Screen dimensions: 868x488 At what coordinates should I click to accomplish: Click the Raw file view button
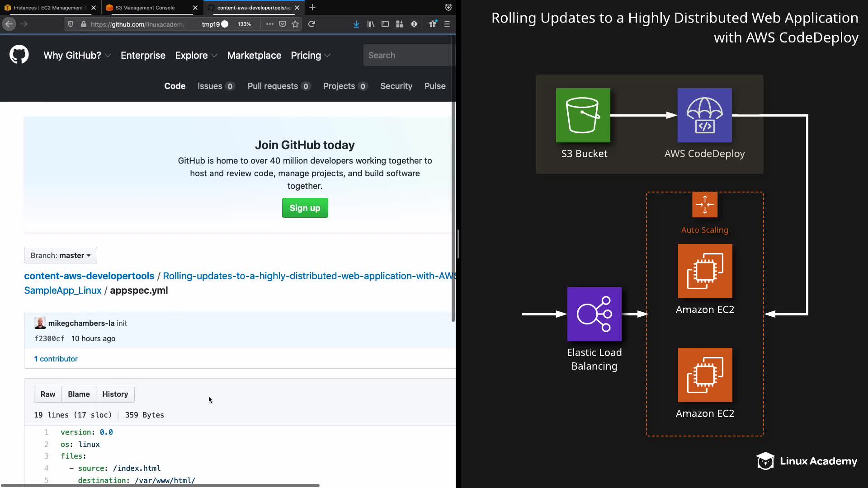tap(48, 394)
